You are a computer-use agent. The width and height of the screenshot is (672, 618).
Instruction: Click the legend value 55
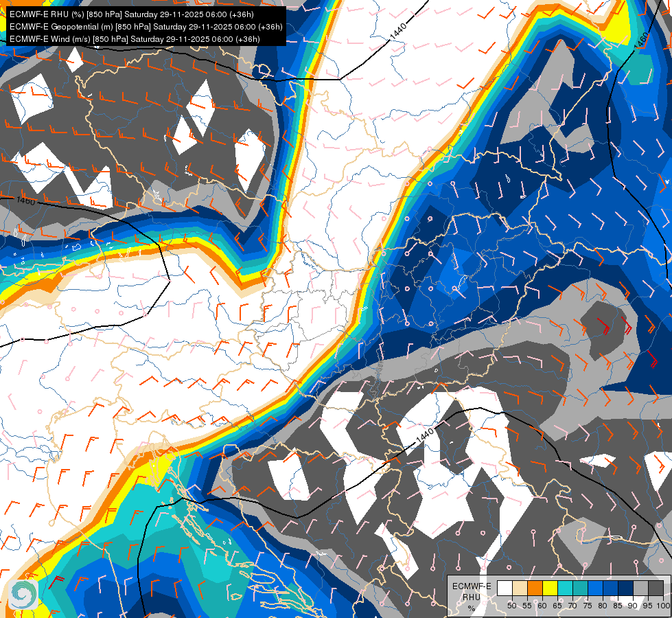pyautogui.click(x=527, y=606)
